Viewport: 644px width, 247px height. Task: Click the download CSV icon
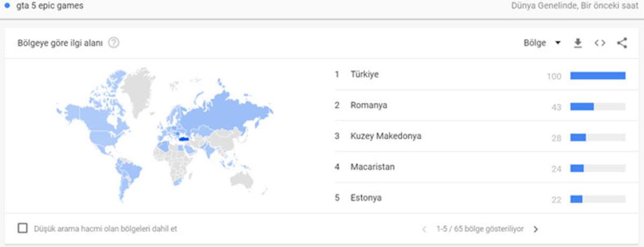[578, 43]
